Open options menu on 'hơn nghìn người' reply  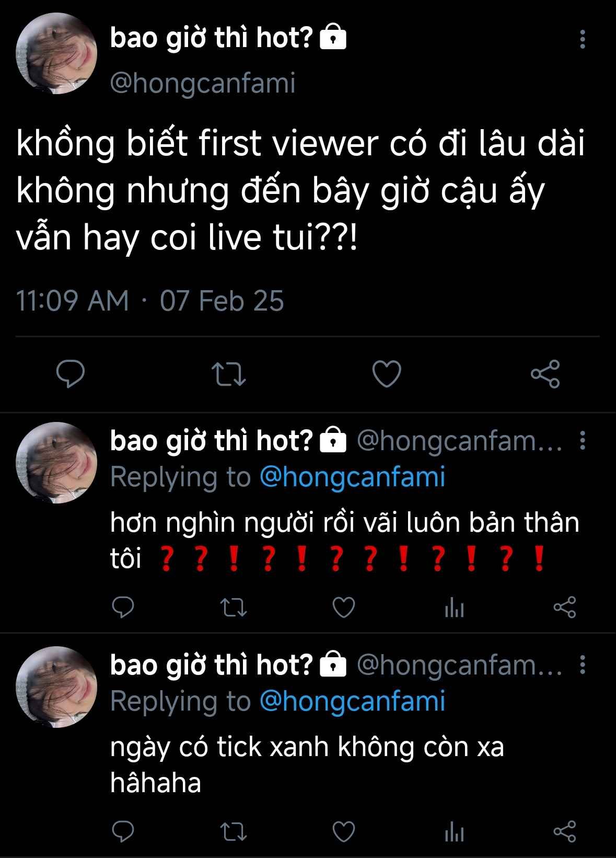583,441
